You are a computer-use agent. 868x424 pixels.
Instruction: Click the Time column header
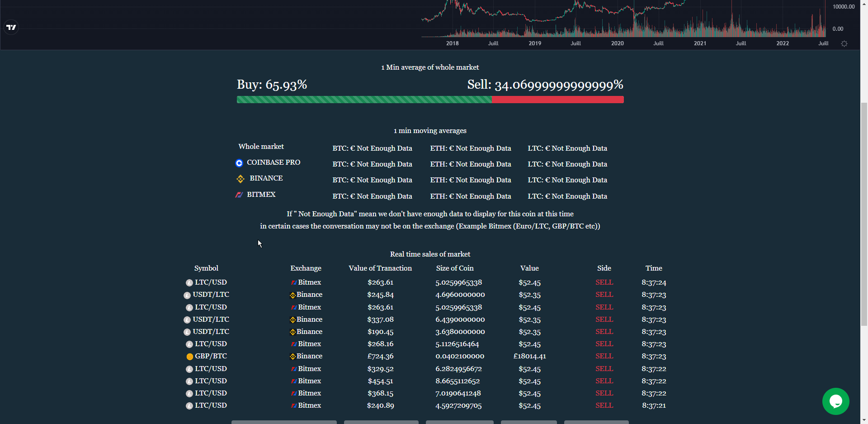coord(654,268)
